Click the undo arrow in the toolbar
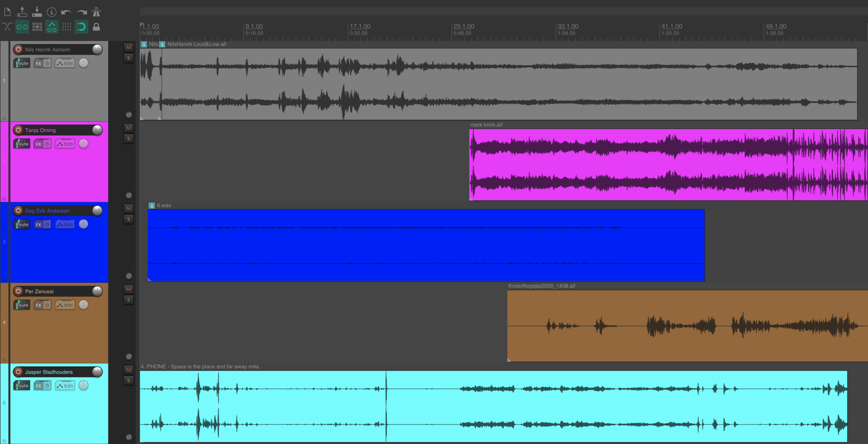The width and height of the screenshot is (868, 444). (66, 12)
